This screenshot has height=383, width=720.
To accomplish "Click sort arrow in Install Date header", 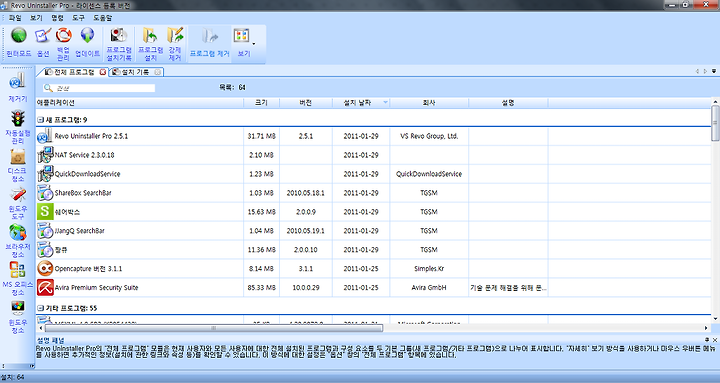I will [x=385, y=102].
